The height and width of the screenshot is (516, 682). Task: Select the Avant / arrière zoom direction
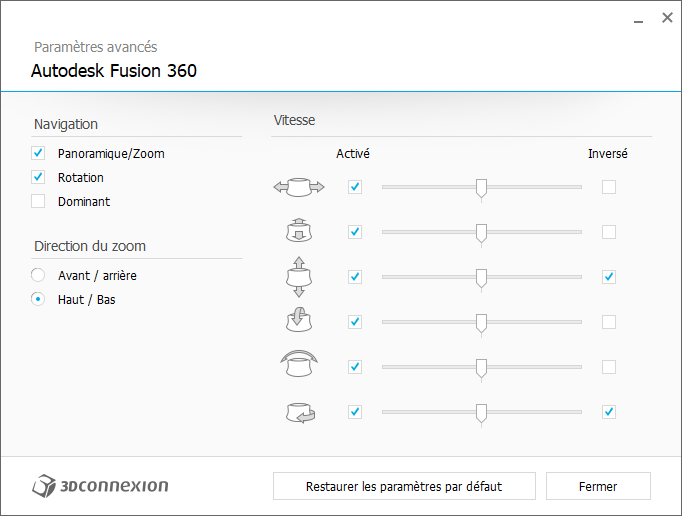(38, 275)
